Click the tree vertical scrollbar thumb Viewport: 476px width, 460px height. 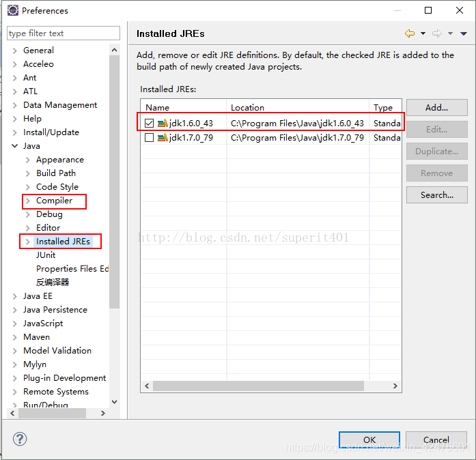tap(115, 182)
